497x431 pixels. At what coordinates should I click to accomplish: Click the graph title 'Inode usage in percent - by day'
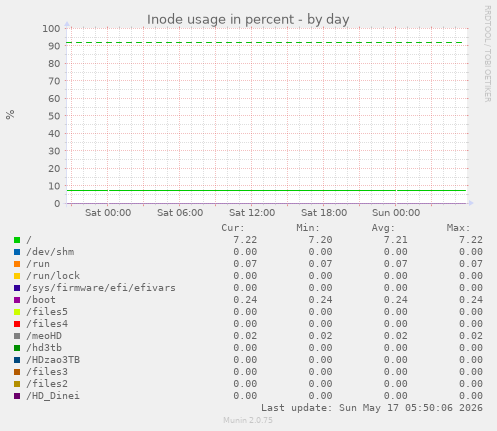pyautogui.click(x=248, y=20)
